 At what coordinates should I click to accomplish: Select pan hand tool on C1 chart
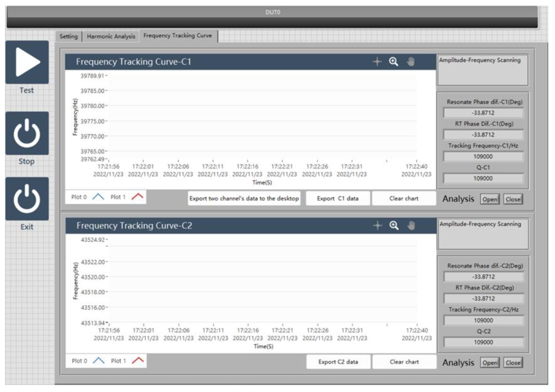(x=411, y=62)
